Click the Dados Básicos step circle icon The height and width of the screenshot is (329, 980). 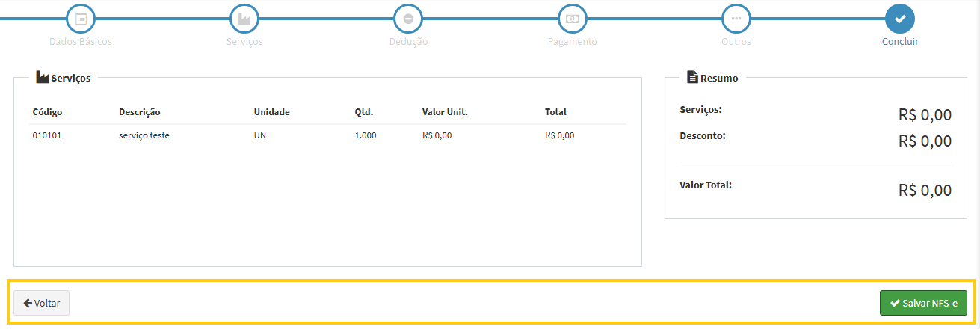click(81, 18)
